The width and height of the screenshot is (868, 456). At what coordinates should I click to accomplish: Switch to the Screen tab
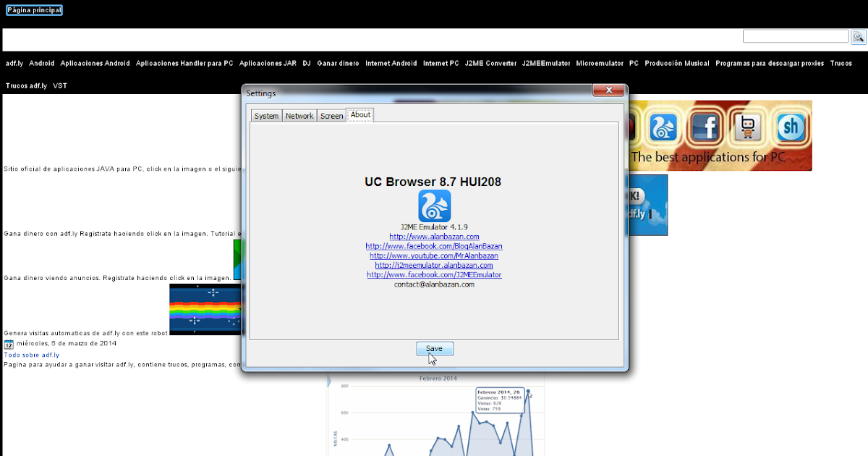[x=332, y=116]
